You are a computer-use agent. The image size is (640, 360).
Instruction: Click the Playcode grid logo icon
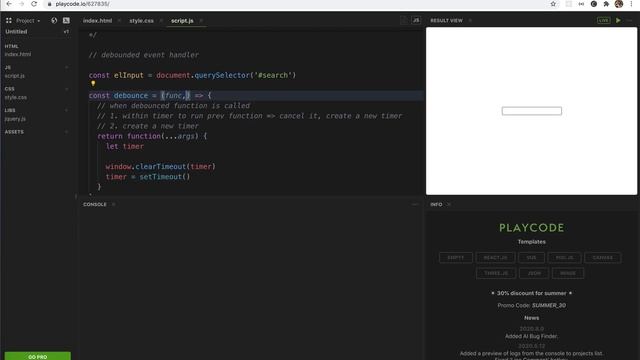pos(9,20)
